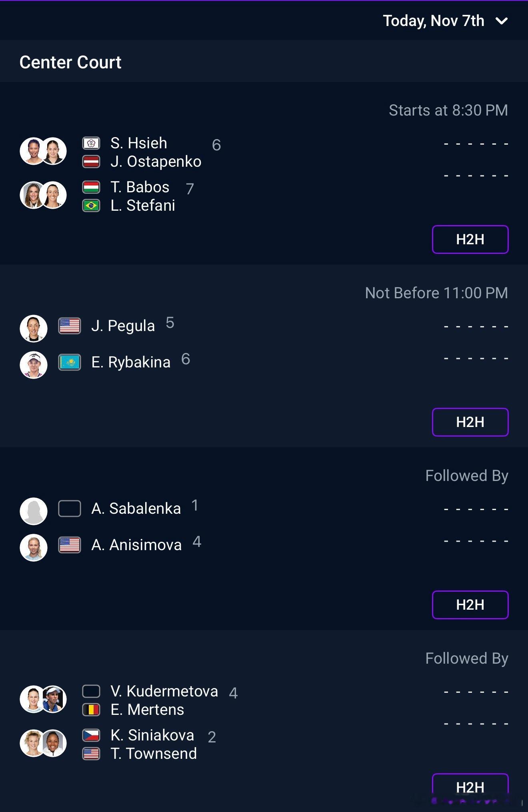Open the date dropdown chevron

(501, 21)
